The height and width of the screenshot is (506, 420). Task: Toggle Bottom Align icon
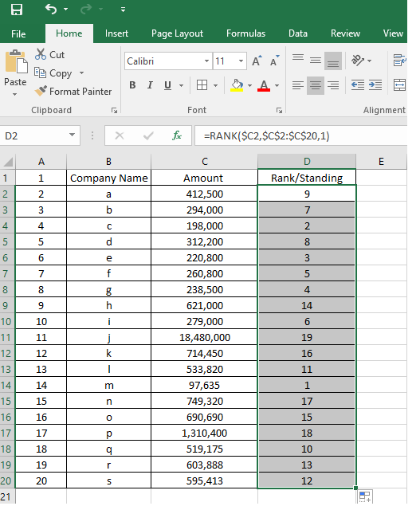point(333,60)
